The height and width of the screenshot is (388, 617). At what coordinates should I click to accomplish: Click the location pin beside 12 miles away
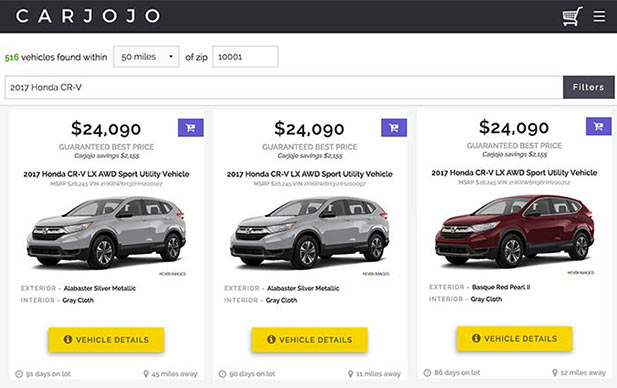click(555, 372)
